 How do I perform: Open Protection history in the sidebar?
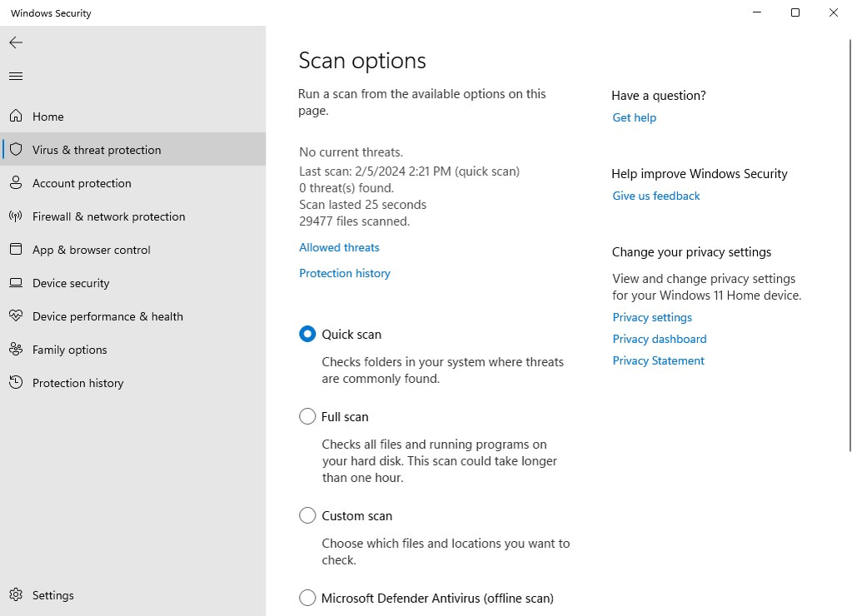[x=77, y=383]
